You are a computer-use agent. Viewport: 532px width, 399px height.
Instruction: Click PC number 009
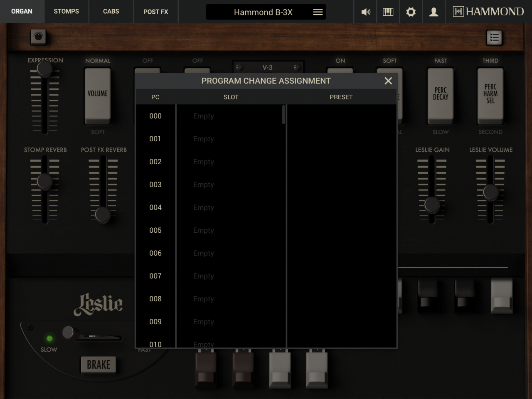[x=155, y=322]
